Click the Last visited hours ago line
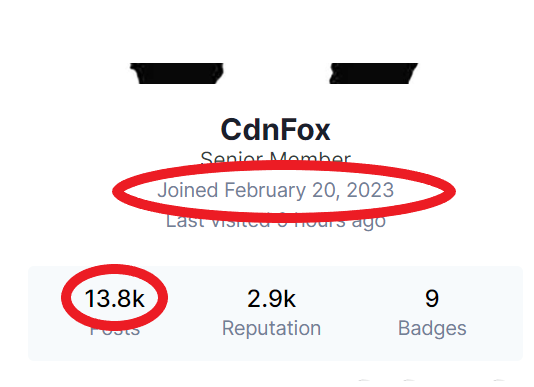The image size is (534, 387). 275,221
